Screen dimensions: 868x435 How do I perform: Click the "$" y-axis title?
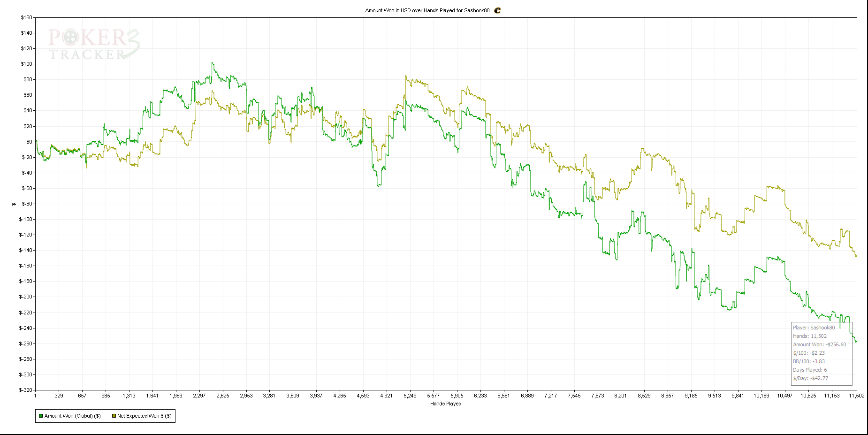coord(14,204)
